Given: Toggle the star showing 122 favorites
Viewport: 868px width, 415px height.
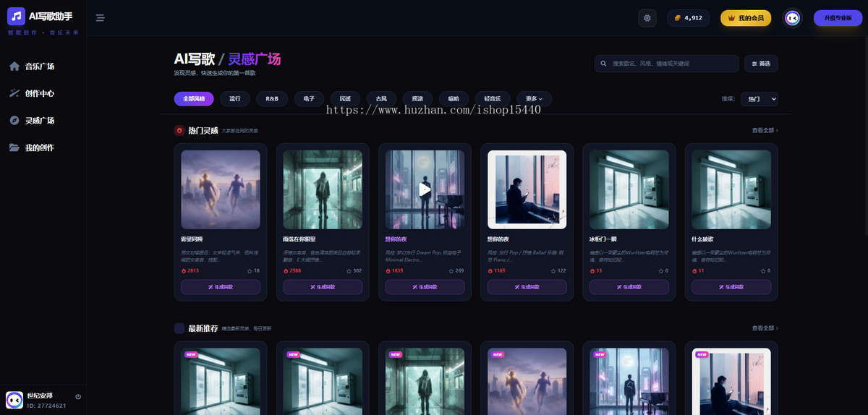Looking at the screenshot, I should tap(553, 271).
